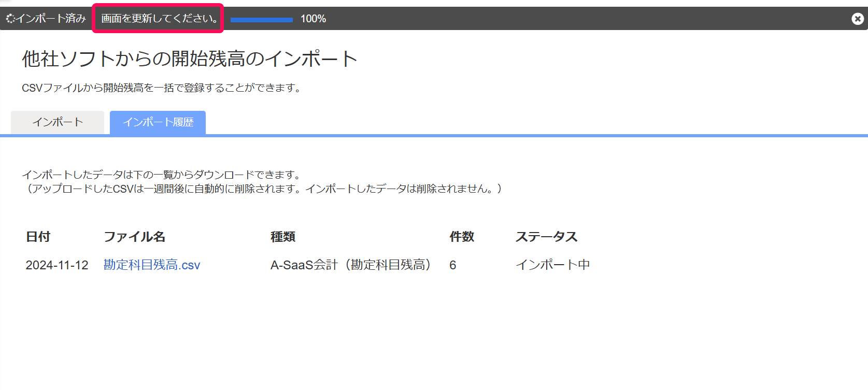Open the 勘定科目残高.csv file link

152,265
